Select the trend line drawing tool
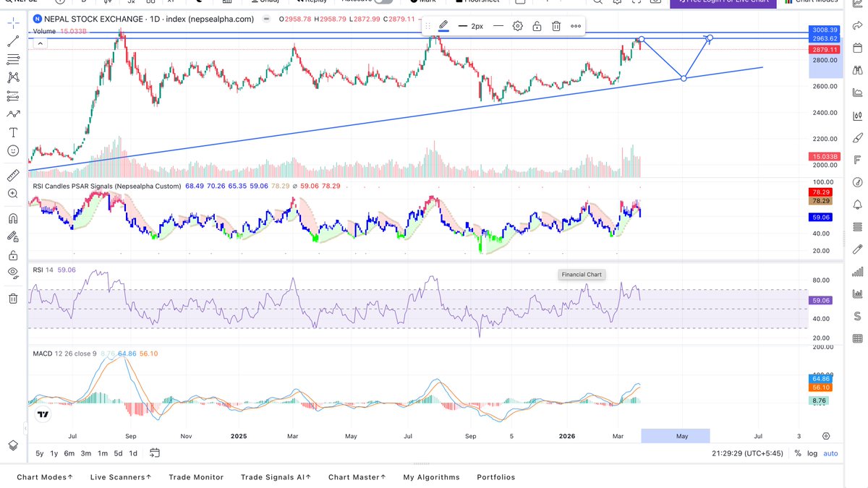Screen dimensions: 868x488 click(x=13, y=41)
